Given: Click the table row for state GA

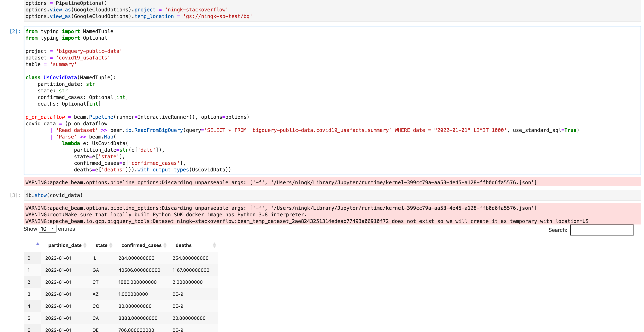Looking at the screenshot, I should [121, 270].
